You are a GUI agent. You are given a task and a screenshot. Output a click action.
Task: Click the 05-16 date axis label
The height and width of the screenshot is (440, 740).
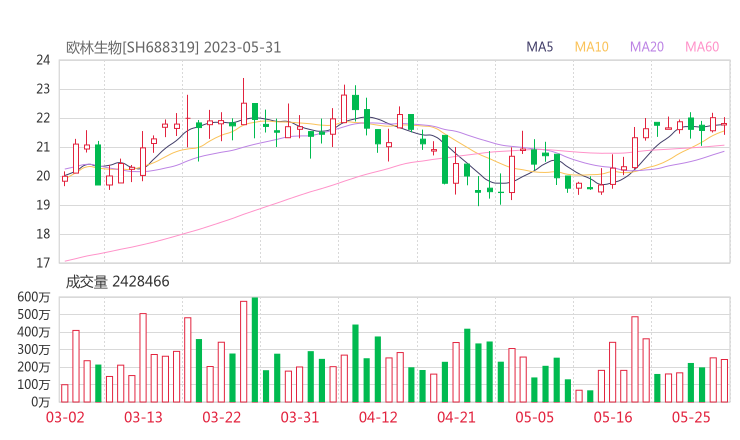[x=613, y=417]
